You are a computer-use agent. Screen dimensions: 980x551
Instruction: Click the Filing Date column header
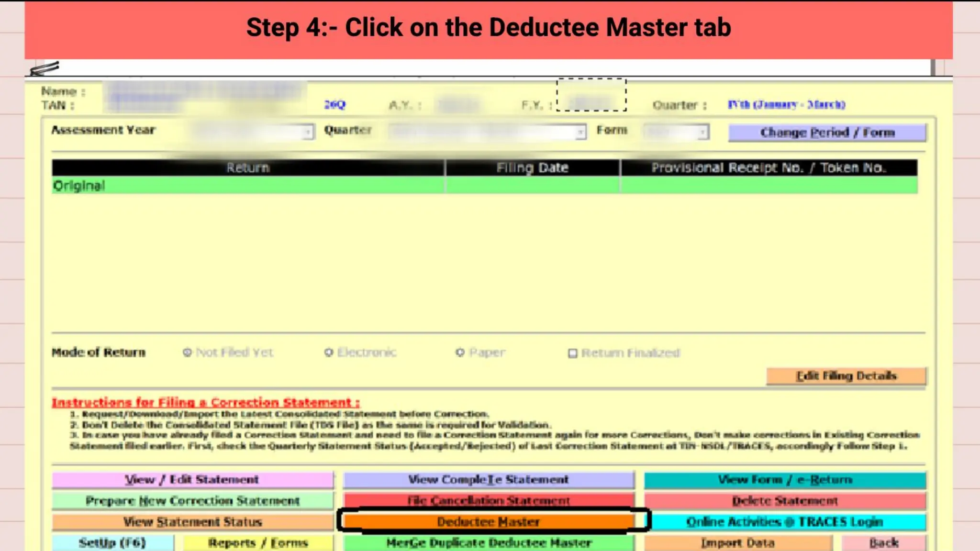pos(532,168)
